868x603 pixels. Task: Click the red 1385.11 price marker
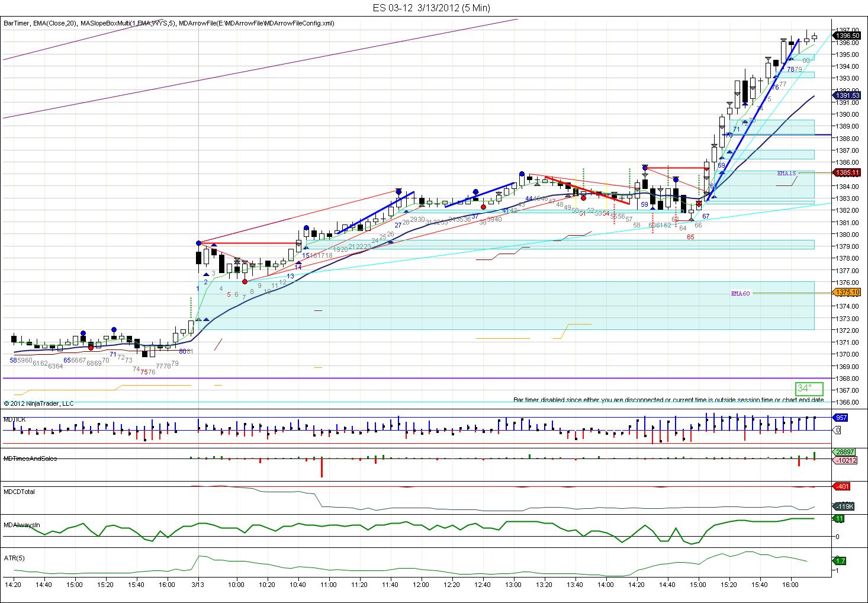tap(847, 172)
